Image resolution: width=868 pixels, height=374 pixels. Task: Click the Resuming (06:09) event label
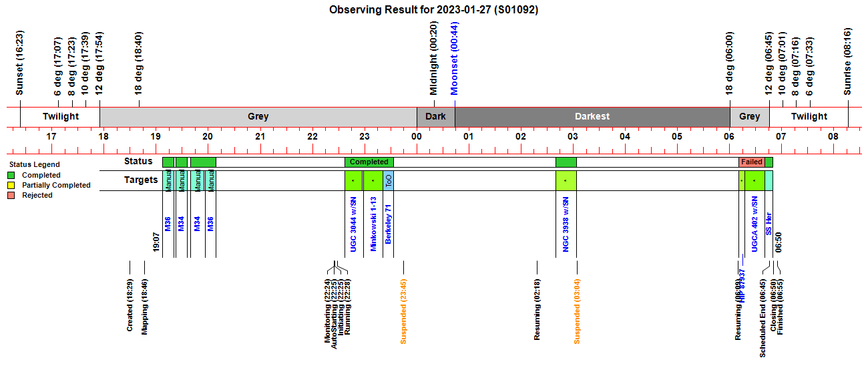[x=738, y=309]
